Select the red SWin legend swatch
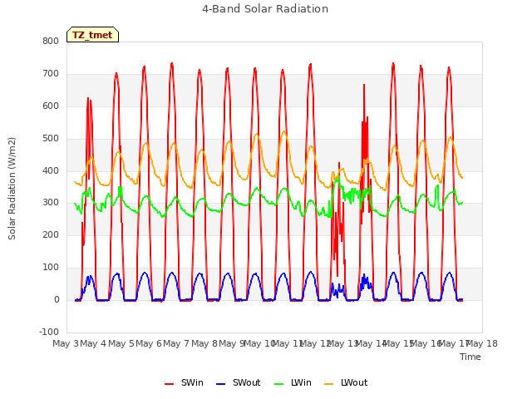 pos(169,384)
